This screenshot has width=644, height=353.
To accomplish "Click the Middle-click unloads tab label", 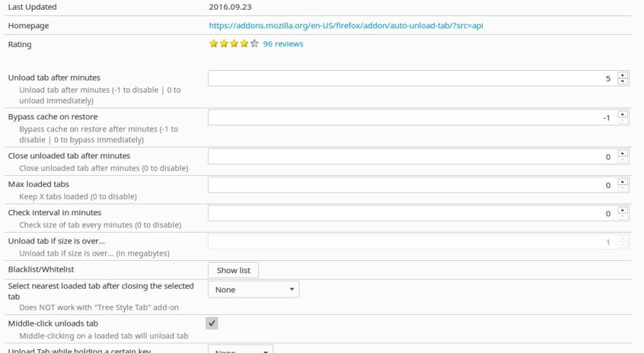I will [53, 323].
